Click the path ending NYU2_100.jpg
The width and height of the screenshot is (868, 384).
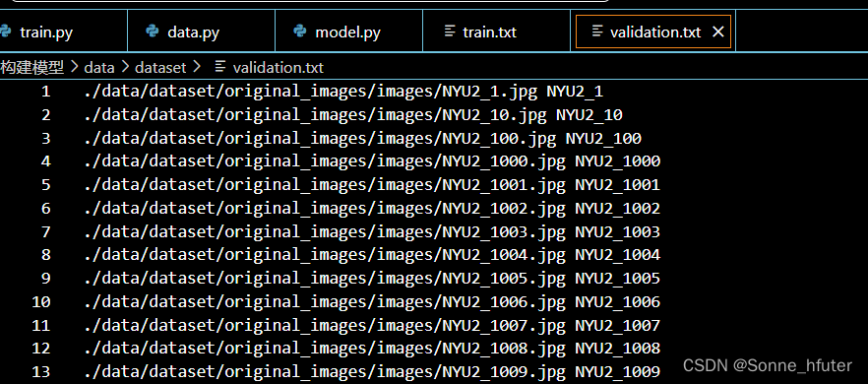[x=320, y=138]
